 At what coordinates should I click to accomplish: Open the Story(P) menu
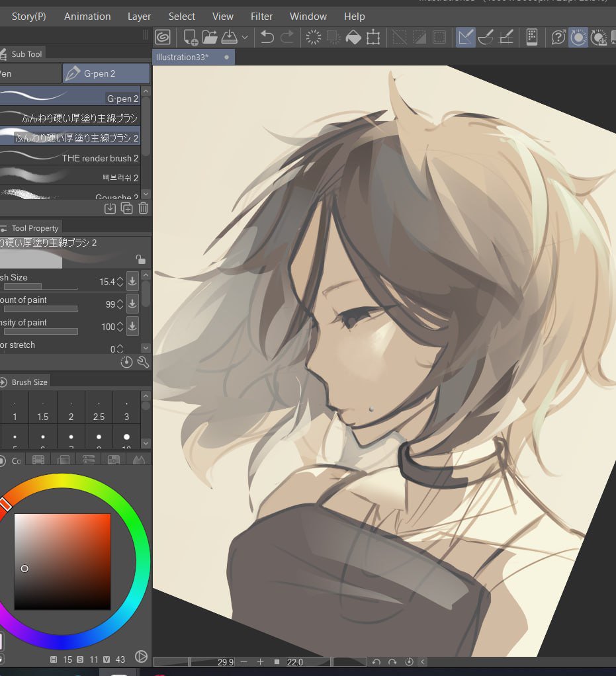[29, 17]
